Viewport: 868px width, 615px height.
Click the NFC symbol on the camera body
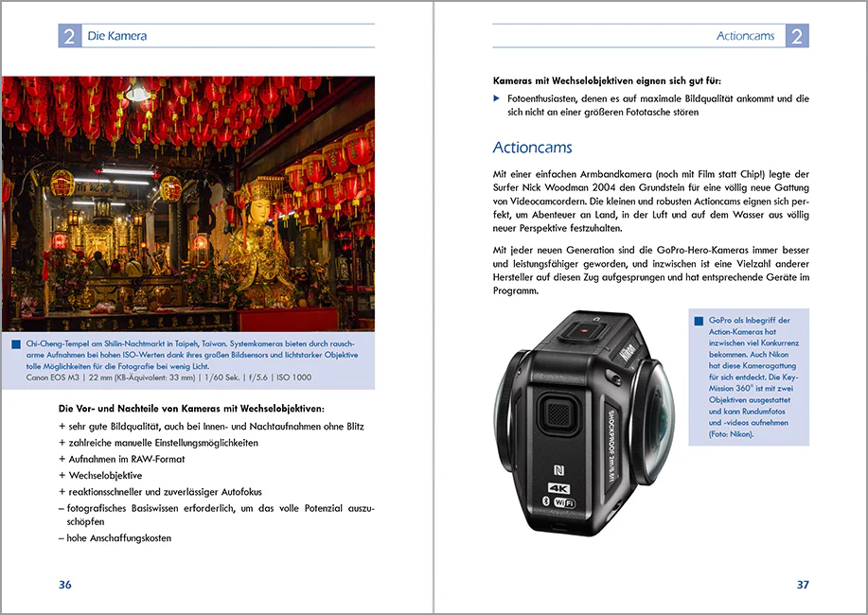[x=558, y=470]
